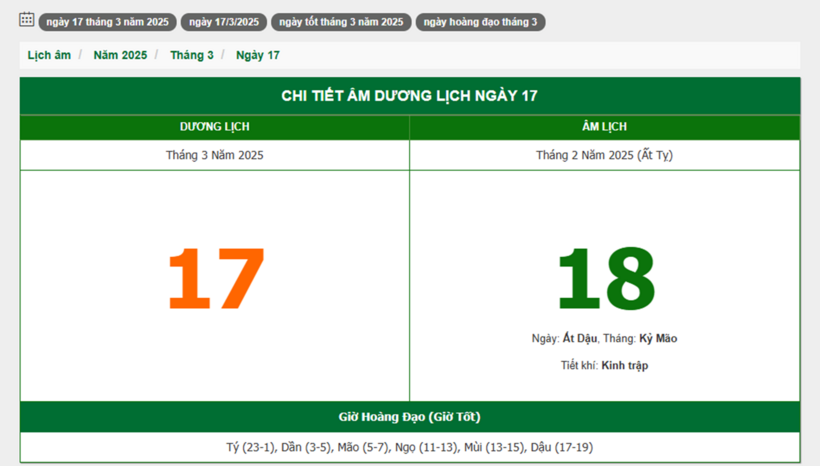Click the 'DƯƠNG LỊCH' column header
Image resolution: width=820 pixels, height=466 pixels.
[x=215, y=127]
